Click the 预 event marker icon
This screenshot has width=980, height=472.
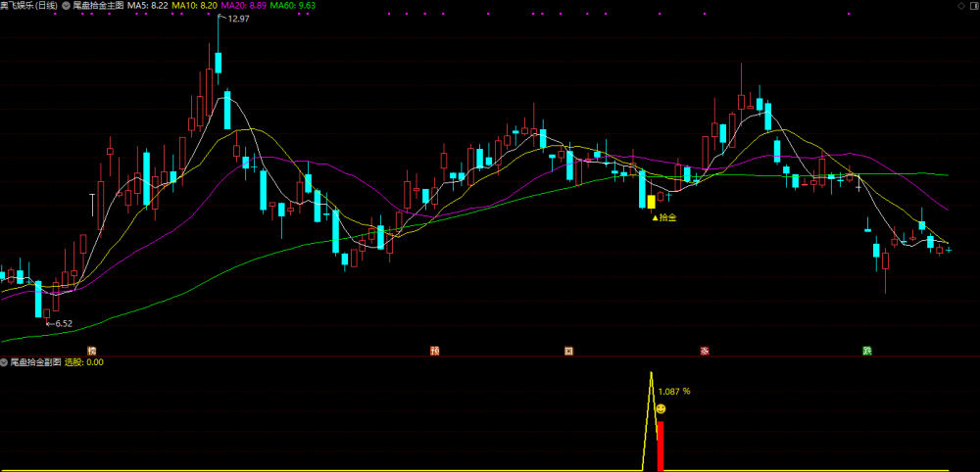(435, 351)
